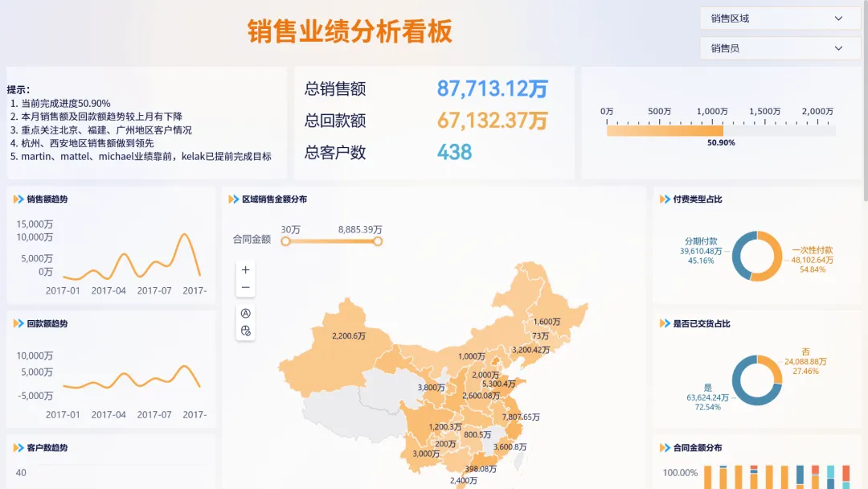Viewport: 868px width, 489px height.
Task: Click total customer count 438
Action: coord(454,152)
